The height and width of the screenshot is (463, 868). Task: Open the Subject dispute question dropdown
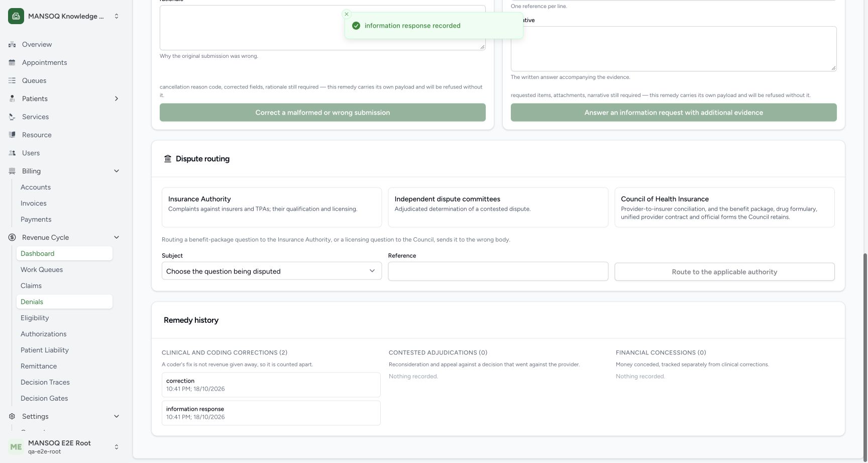coord(272,271)
